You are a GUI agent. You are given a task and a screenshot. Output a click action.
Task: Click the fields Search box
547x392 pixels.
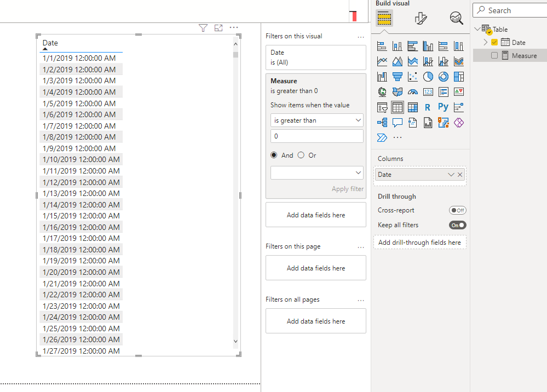510,10
